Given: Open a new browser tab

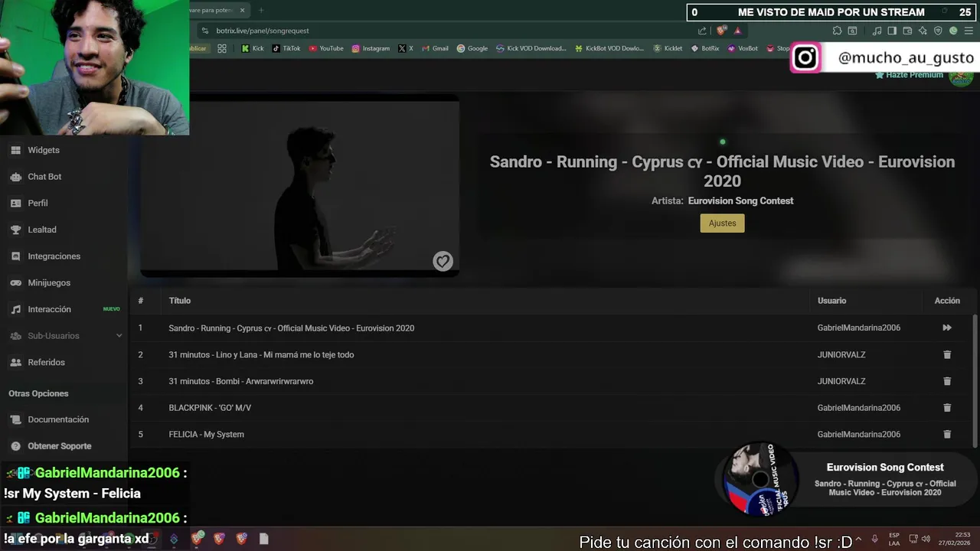Looking at the screenshot, I should pos(261,10).
